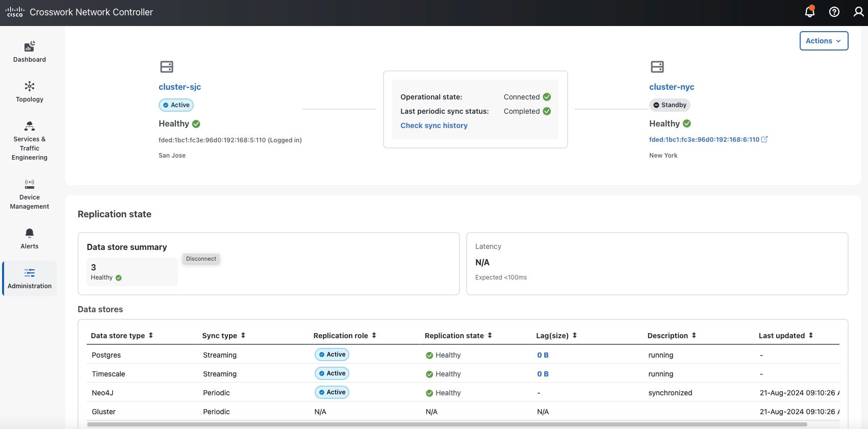Viewport: 868px width, 429px height.
Task: Open the cluster-nyc link
Action: pos(672,87)
